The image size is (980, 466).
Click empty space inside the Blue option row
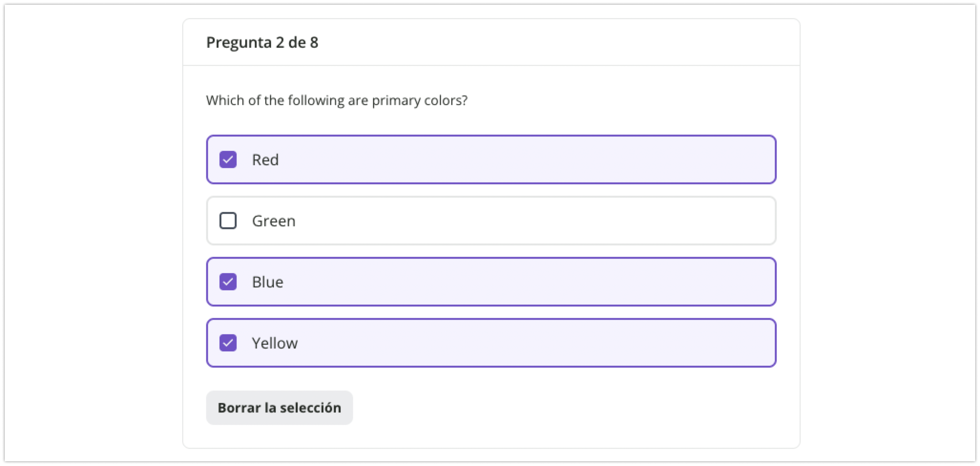[525, 282]
